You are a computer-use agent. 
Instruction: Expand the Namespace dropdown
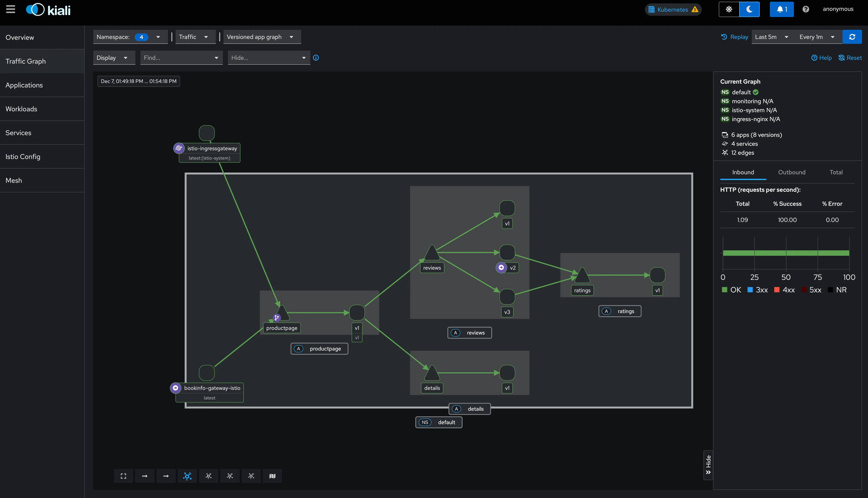click(x=130, y=37)
